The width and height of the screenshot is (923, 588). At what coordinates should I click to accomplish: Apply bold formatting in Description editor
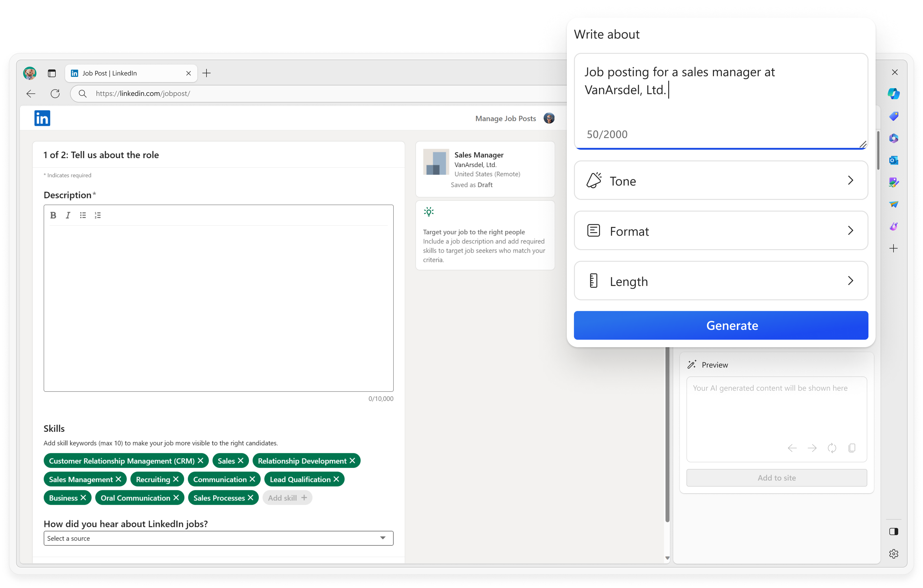(53, 215)
